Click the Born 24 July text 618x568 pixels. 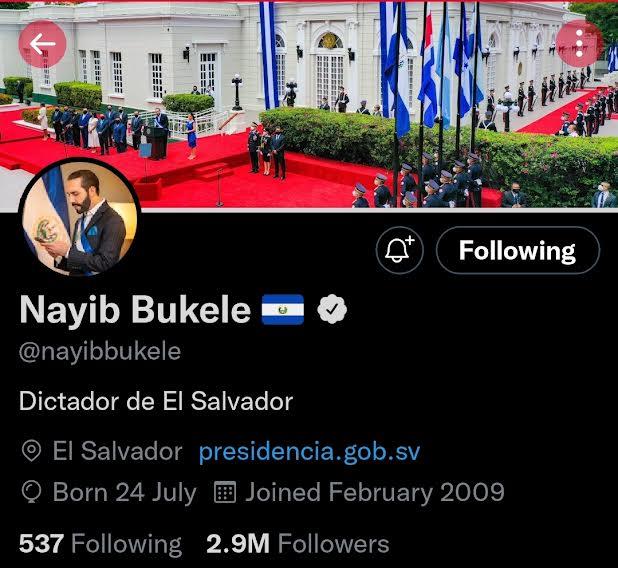[x=125, y=493]
